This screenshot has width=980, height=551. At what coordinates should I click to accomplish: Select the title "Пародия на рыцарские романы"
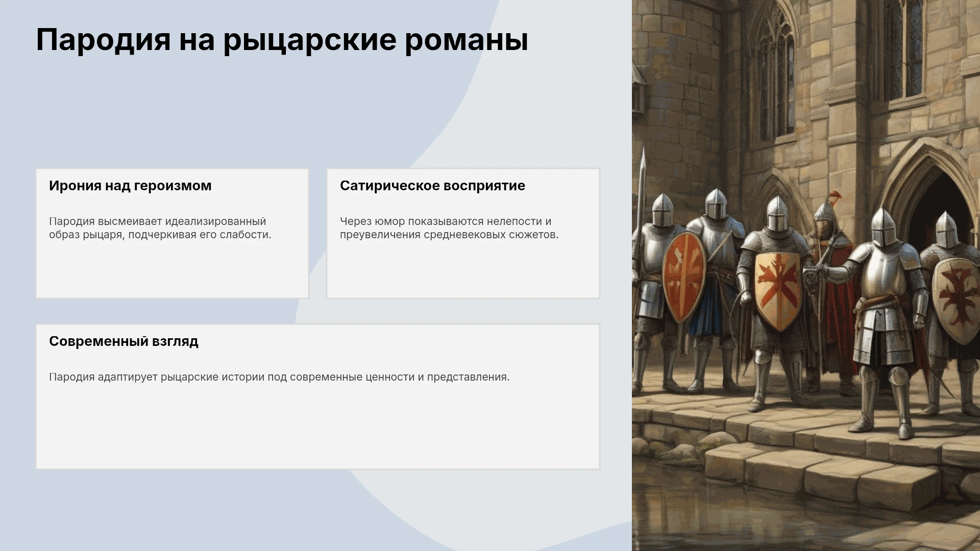[282, 40]
